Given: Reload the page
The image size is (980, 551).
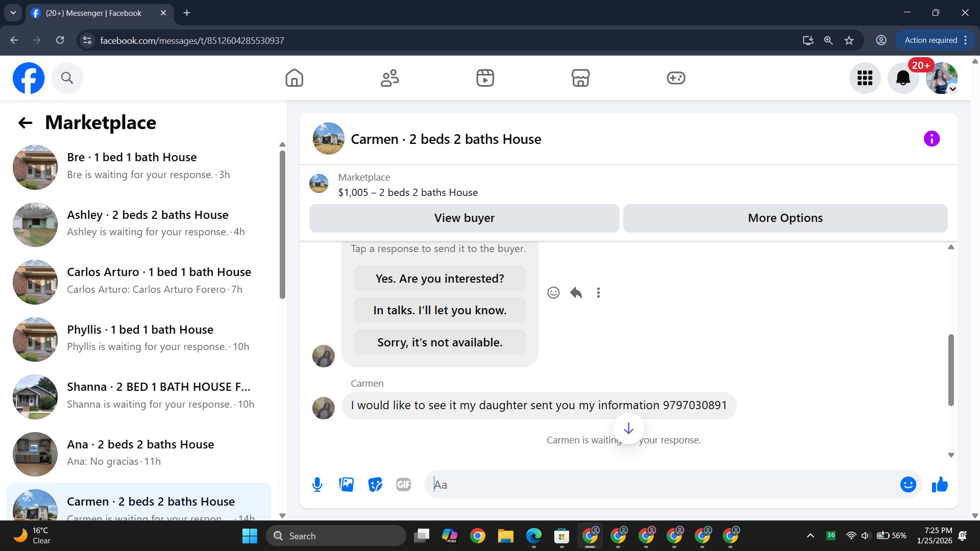Looking at the screenshot, I should (60, 40).
